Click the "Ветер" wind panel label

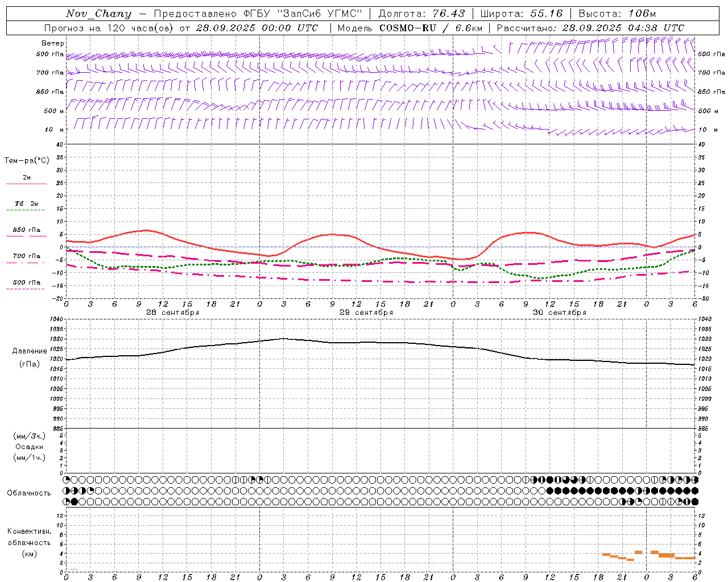pyautogui.click(x=53, y=43)
